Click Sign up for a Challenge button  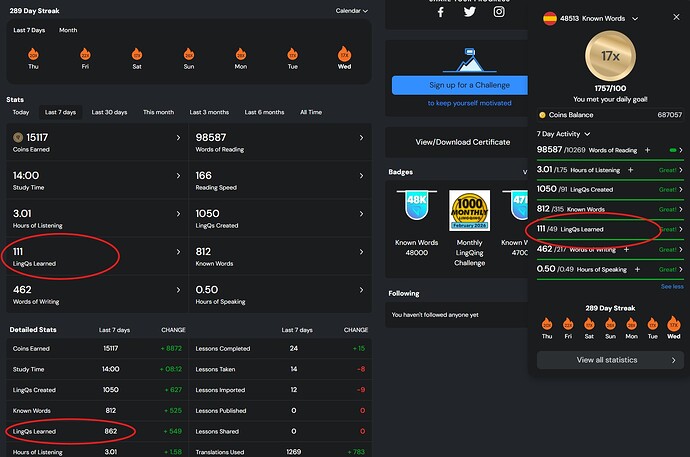(x=460, y=85)
